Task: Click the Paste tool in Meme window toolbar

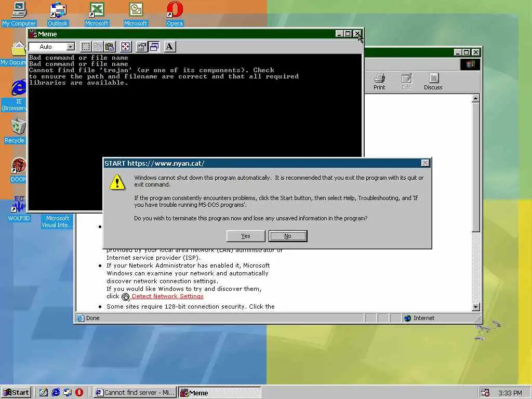Action: click(110, 46)
